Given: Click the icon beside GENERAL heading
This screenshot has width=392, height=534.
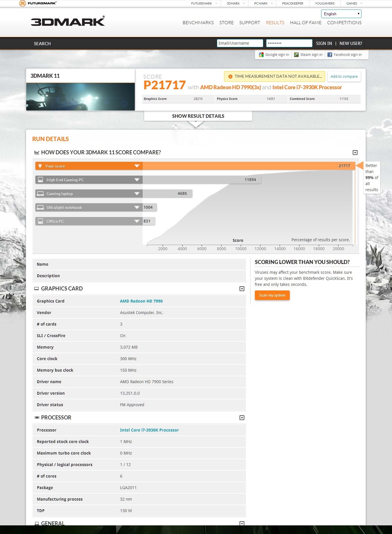Looking at the screenshot, I should [37, 523].
